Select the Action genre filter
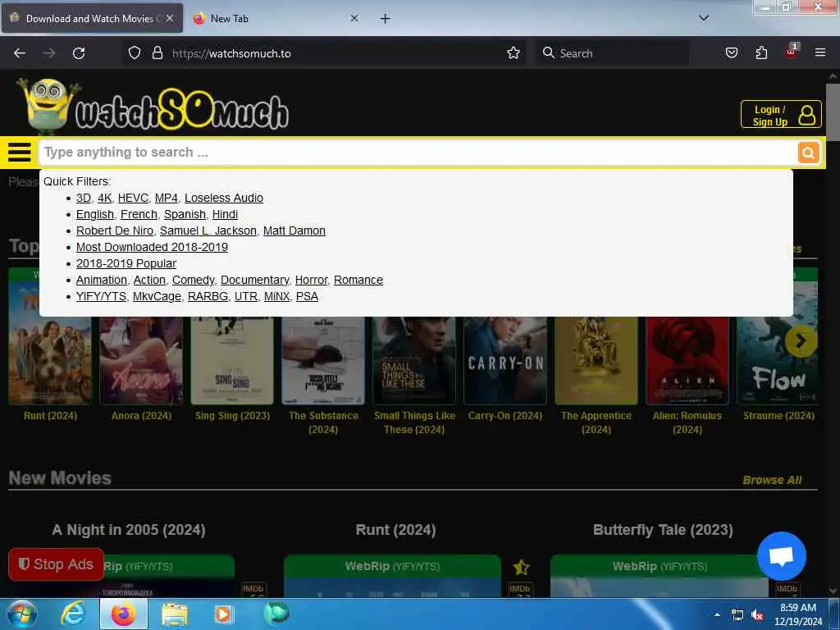The height and width of the screenshot is (630, 840). pyautogui.click(x=149, y=280)
